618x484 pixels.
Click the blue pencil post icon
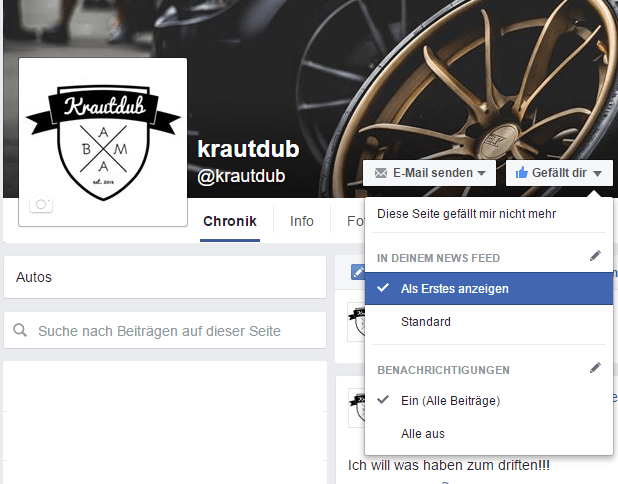[358, 272]
